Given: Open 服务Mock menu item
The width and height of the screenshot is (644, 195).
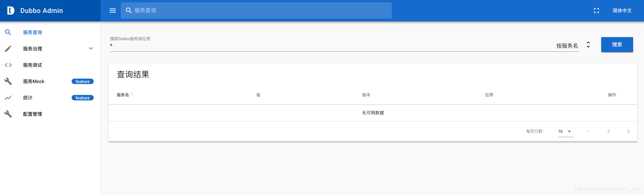Looking at the screenshot, I should [50, 81].
